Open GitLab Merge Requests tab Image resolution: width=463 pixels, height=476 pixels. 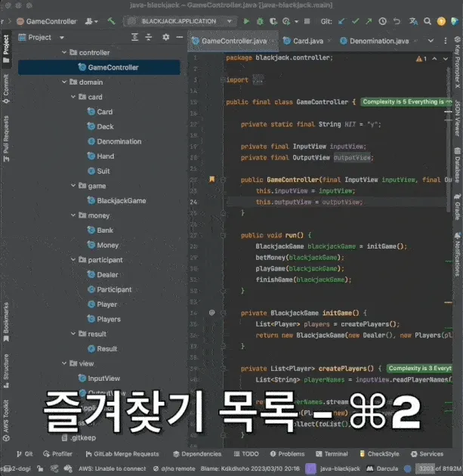(x=122, y=454)
